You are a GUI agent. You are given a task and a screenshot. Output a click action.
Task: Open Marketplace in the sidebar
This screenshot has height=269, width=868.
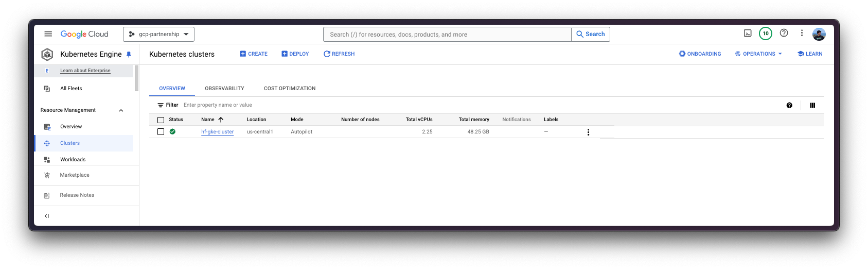coord(75,175)
